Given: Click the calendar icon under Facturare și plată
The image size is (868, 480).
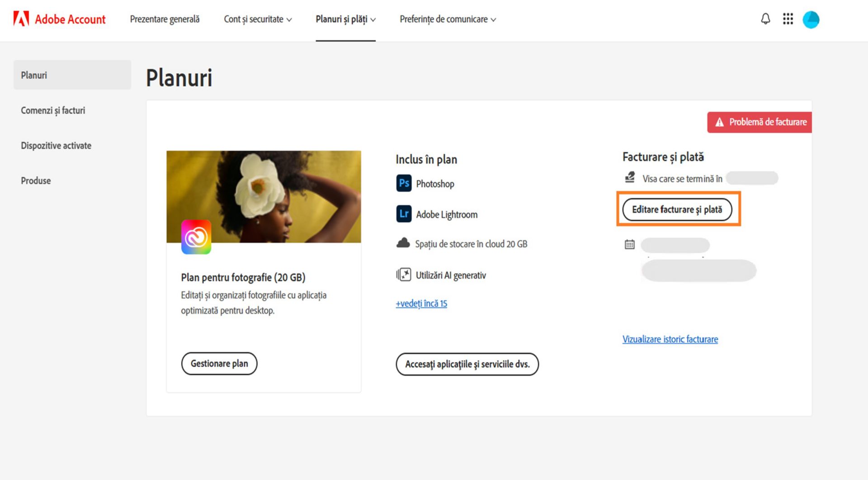Looking at the screenshot, I should pyautogui.click(x=628, y=245).
